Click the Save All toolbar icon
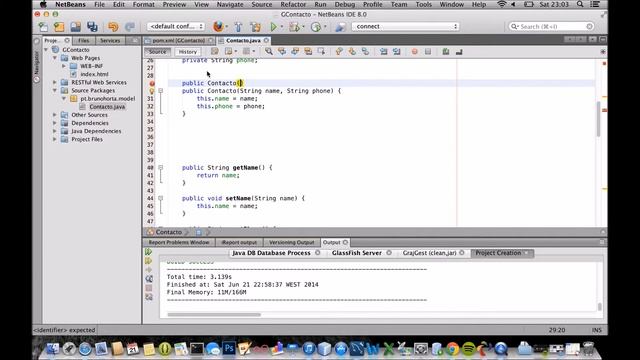This screenshot has height=360, width=640. (x=92, y=27)
